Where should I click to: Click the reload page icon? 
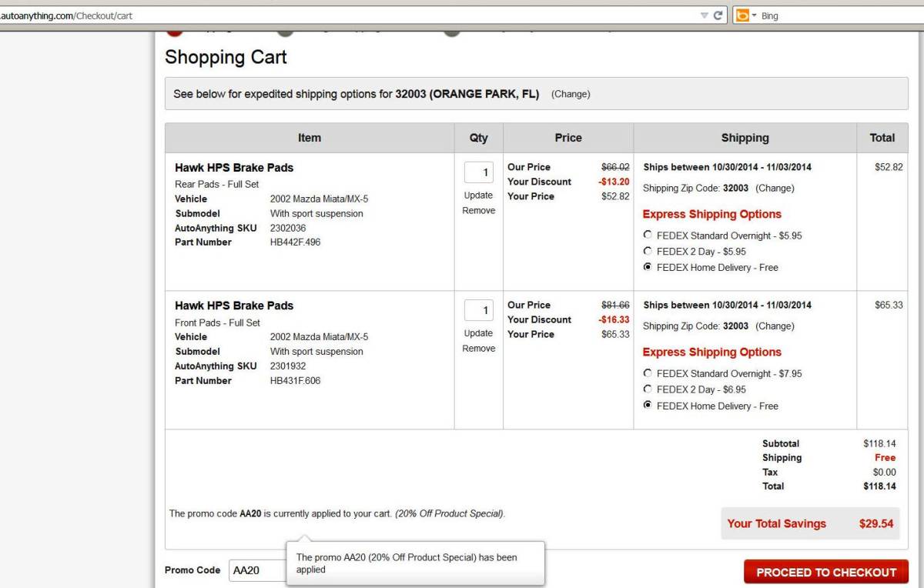coord(718,15)
